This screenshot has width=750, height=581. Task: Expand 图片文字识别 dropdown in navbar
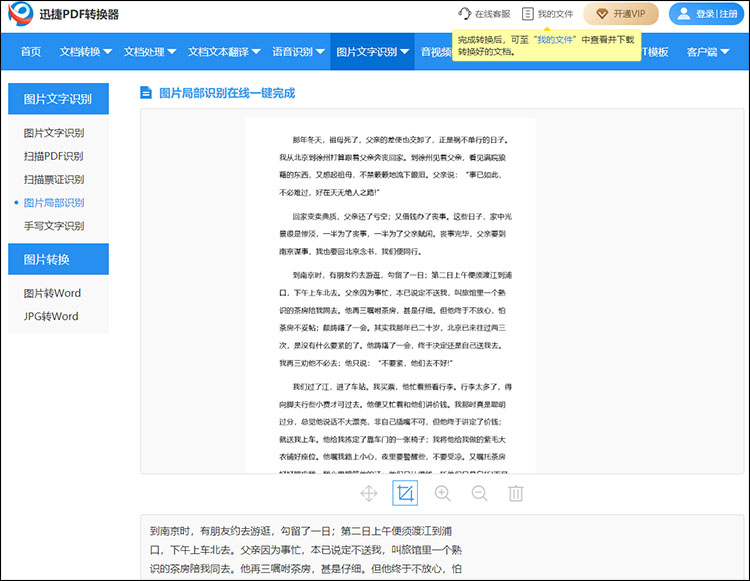coord(372,52)
